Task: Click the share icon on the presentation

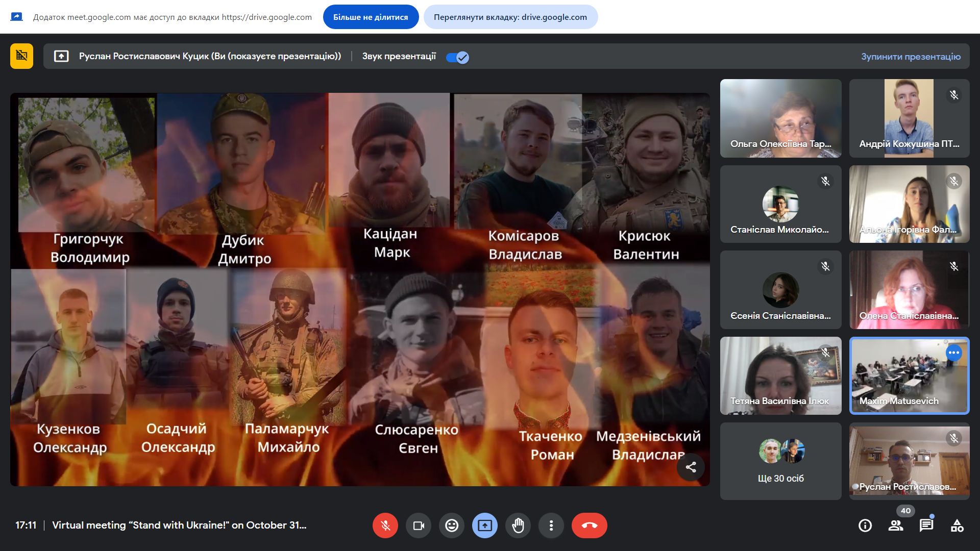Action: 691,467
